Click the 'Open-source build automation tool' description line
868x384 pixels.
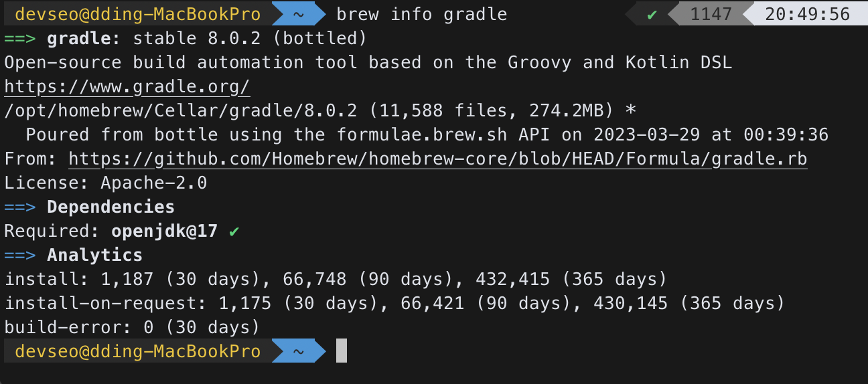click(x=368, y=63)
